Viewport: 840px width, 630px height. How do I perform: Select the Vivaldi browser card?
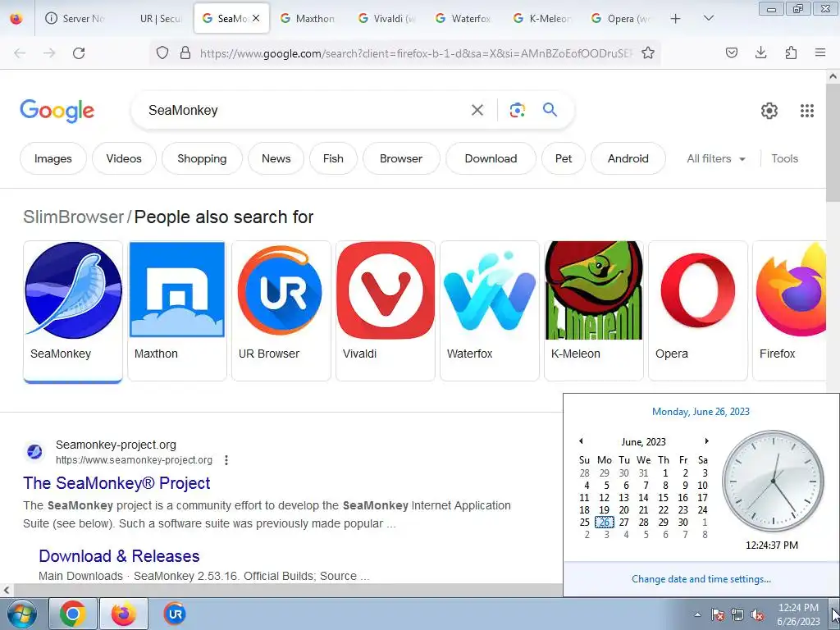[386, 311]
